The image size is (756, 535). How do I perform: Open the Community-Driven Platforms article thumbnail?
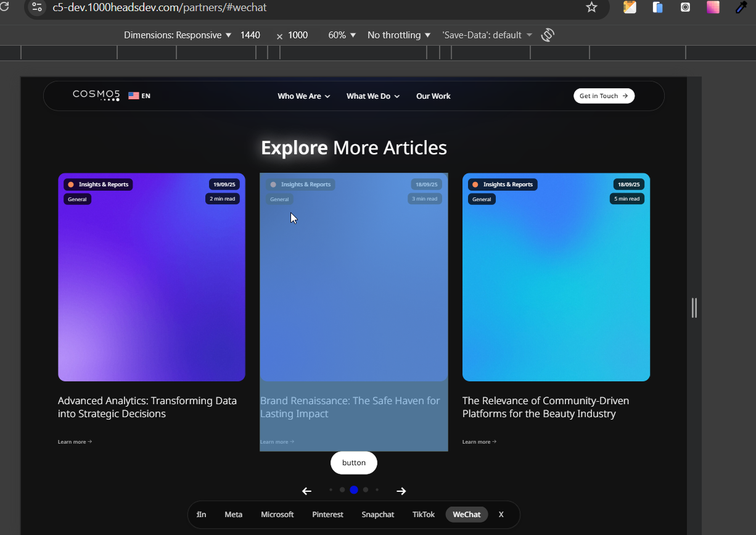pyautogui.click(x=556, y=277)
